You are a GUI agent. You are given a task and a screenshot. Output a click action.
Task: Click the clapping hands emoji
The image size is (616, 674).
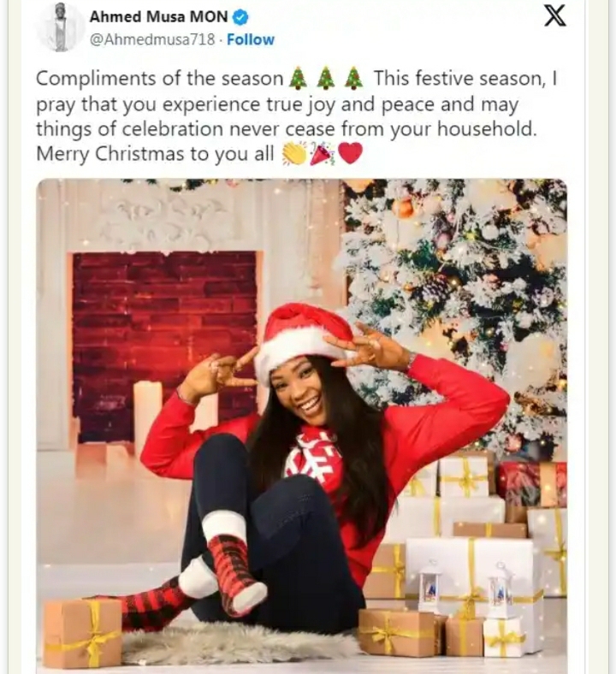[x=293, y=153]
